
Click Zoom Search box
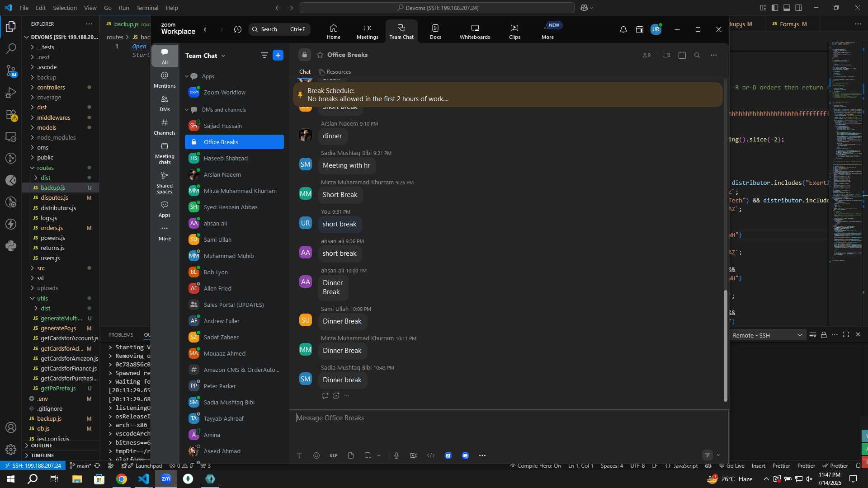(279, 29)
